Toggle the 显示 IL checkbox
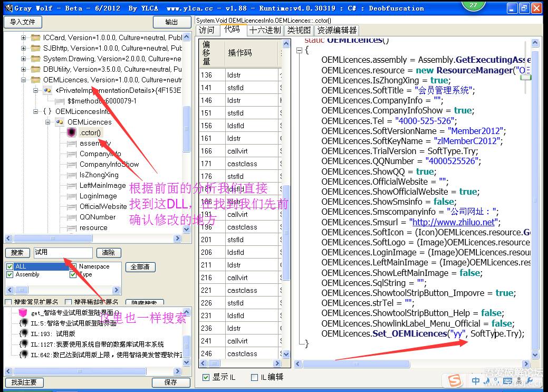This screenshot has width=548, height=392. (x=206, y=377)
